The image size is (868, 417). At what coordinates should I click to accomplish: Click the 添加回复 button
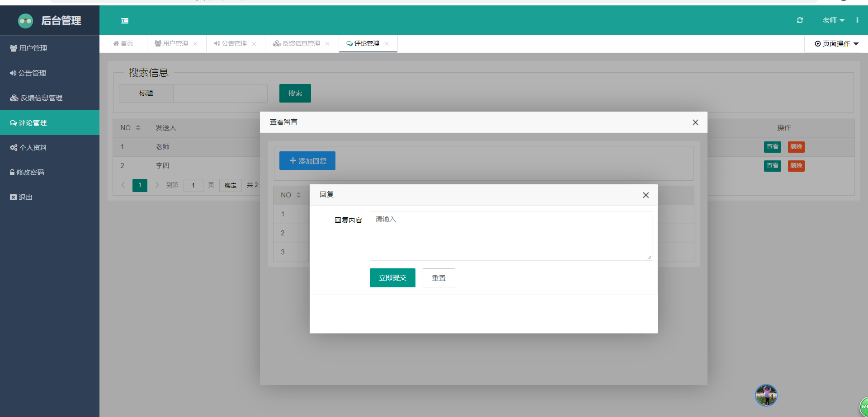pos(307,161)
